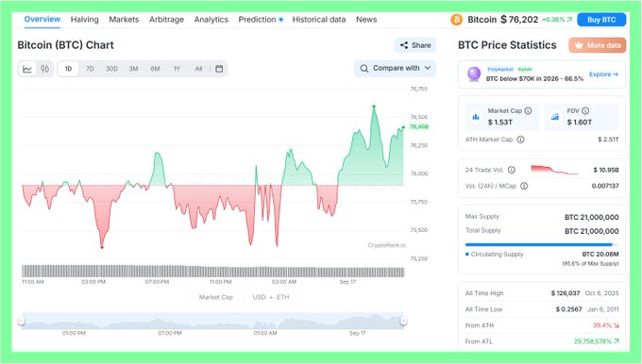Click the 24h trade volume sparkline
Viewport: 642px width, 364px height.
tap(554, 170)
